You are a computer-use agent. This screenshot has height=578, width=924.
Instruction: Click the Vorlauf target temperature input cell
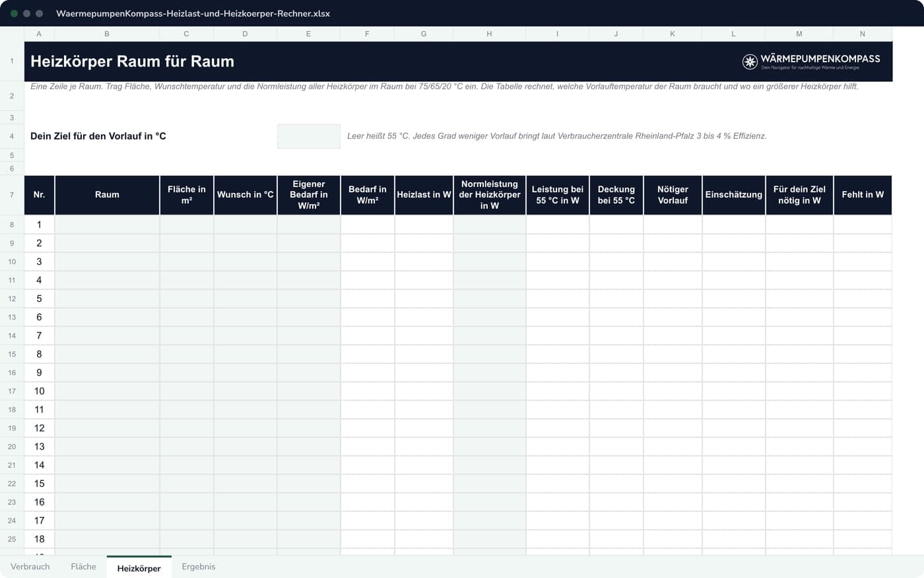[x=309, y=136]
